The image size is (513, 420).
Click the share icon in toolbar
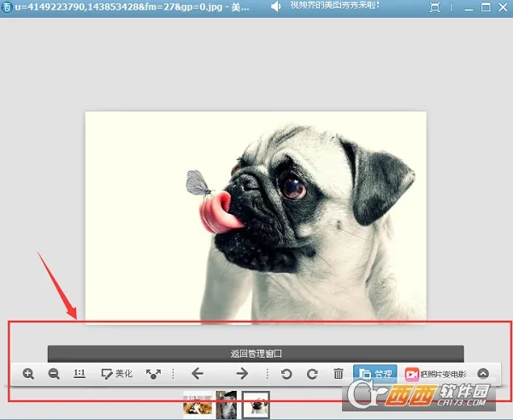coord(154,374)
